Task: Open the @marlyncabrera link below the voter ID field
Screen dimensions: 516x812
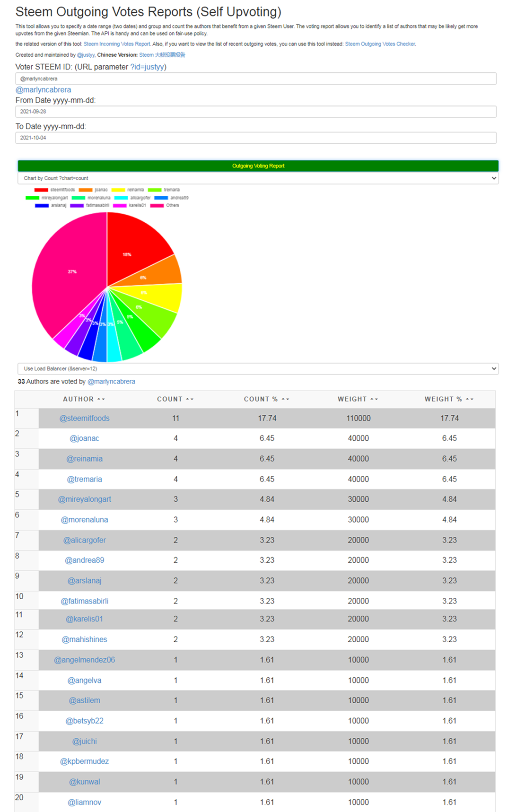Action: 44,90
